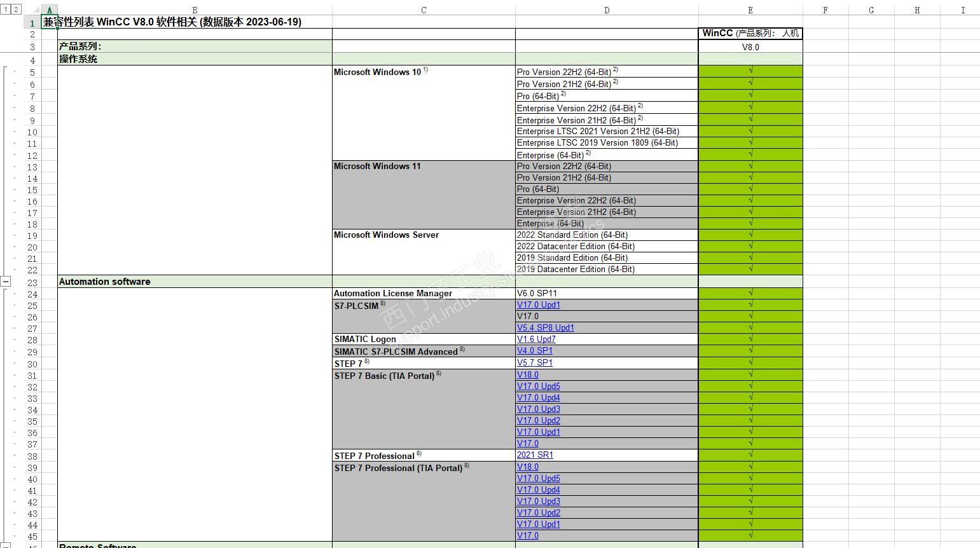Select '2022 Standard Edition (64-Bit)' cell
The height and width of the screenshot is (548, 980).
(x=607, y=235)
